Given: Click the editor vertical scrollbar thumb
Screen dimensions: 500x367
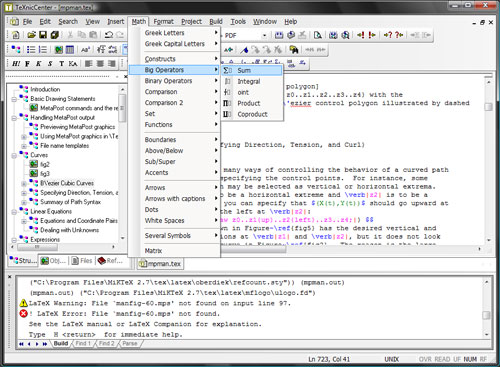Looking at the screenshot, I should [489, 107].
